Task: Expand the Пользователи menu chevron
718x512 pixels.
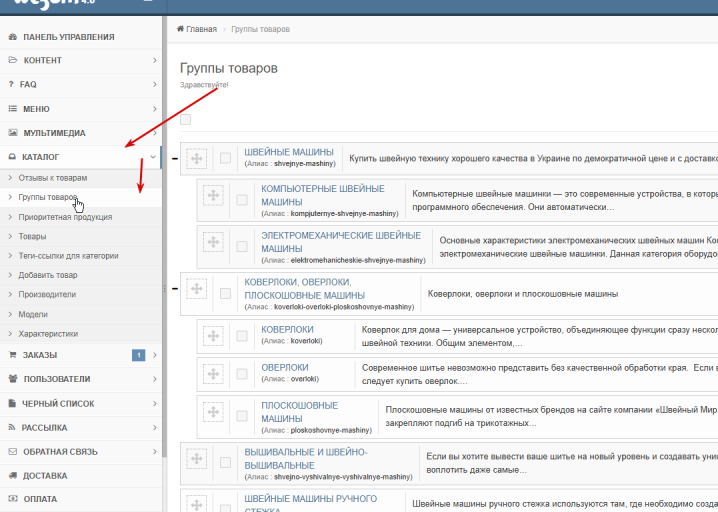Action: coord(155,379)
